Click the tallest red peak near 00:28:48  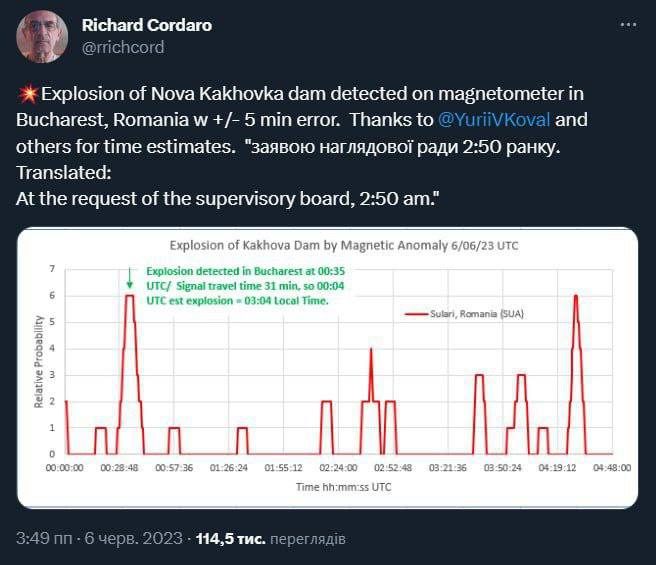(x=129, y=297)
